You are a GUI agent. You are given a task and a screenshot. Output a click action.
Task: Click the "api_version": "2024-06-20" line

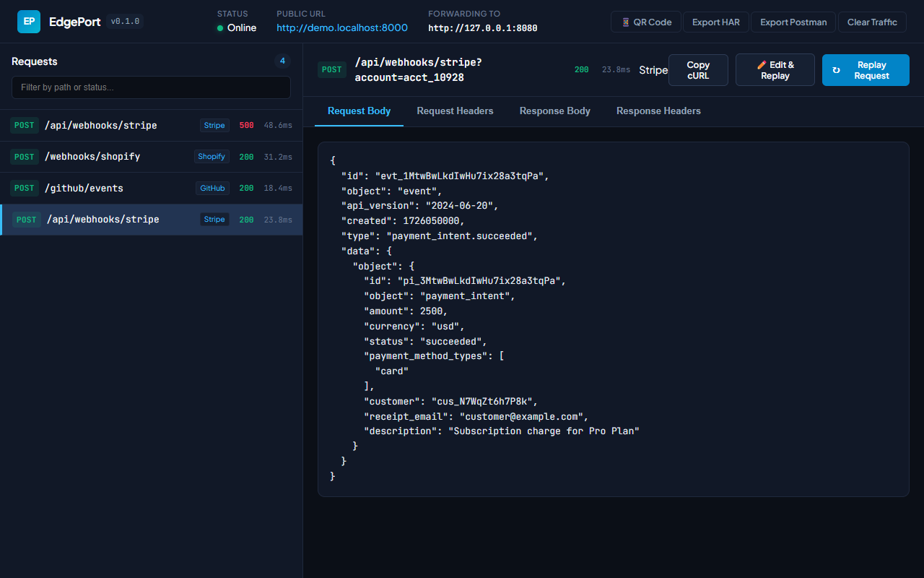[420, 206]
